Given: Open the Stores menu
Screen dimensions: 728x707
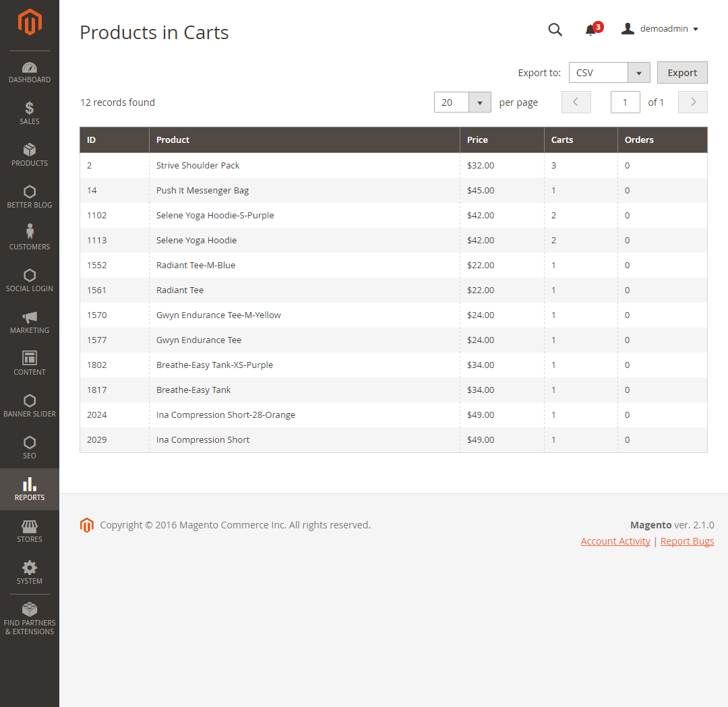Looking at the screenshot, I should coord(30,531).
